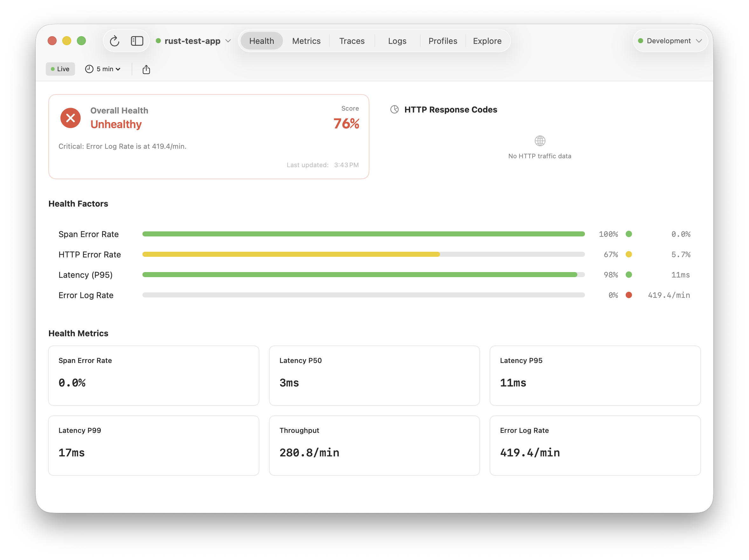This screenshot has width=749, height=560.
Task: Expand the 5 min time range dropdown
Action: (x=103, y=69)
